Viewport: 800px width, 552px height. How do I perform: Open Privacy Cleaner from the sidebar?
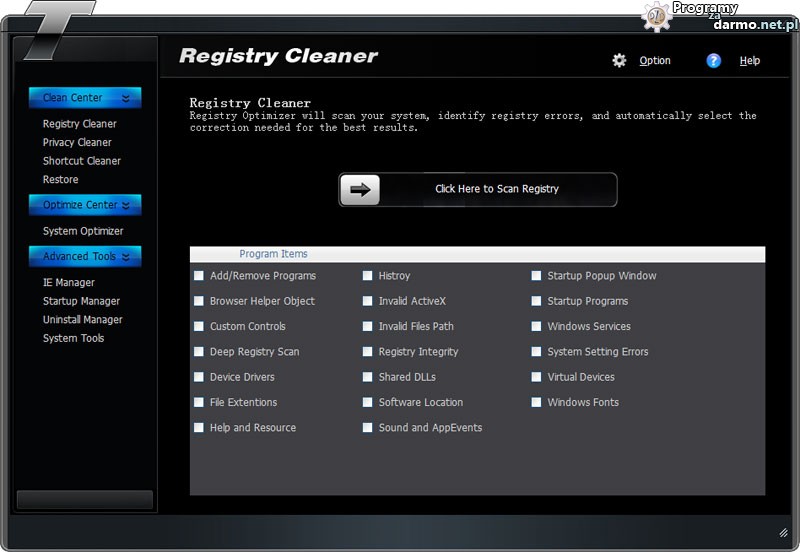click(77, 142)
